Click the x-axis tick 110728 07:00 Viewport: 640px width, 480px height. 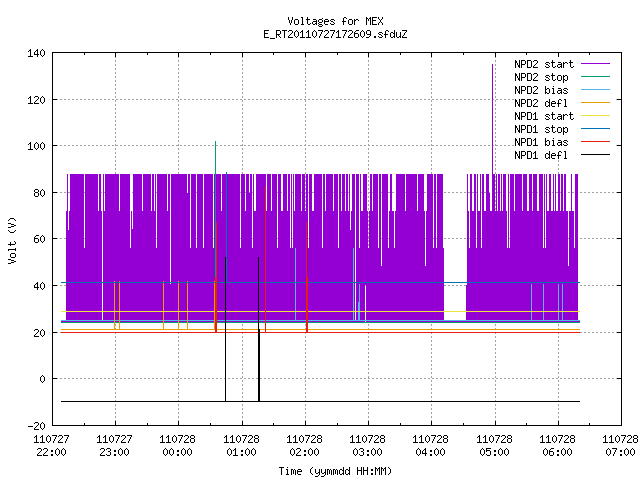[620, 446]
